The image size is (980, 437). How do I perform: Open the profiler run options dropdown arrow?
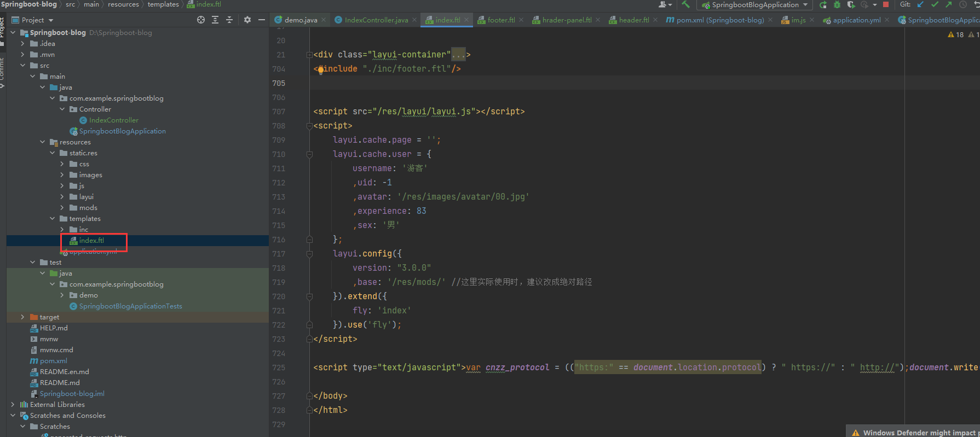pos(874,5)
